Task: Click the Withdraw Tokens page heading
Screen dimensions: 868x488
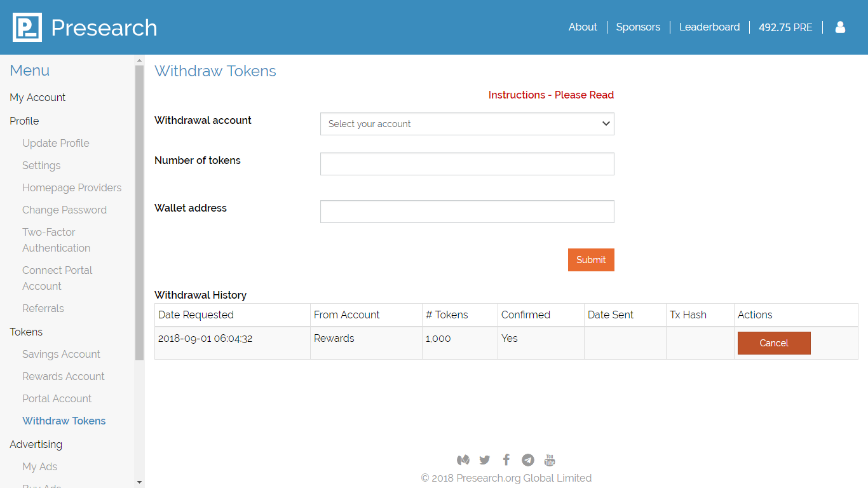Action: [x=215, y=71]
